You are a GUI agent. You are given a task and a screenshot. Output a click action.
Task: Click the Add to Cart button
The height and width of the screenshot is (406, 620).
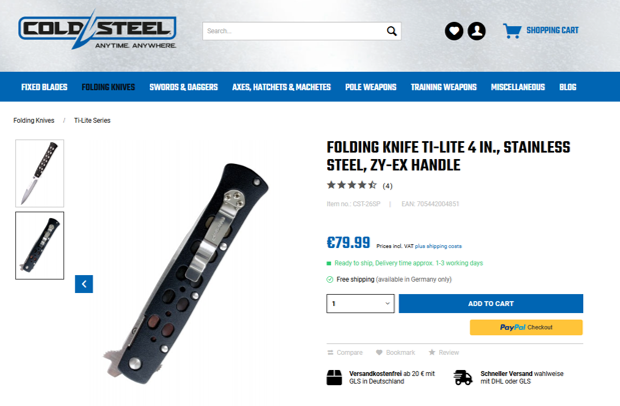click(491, 304)
